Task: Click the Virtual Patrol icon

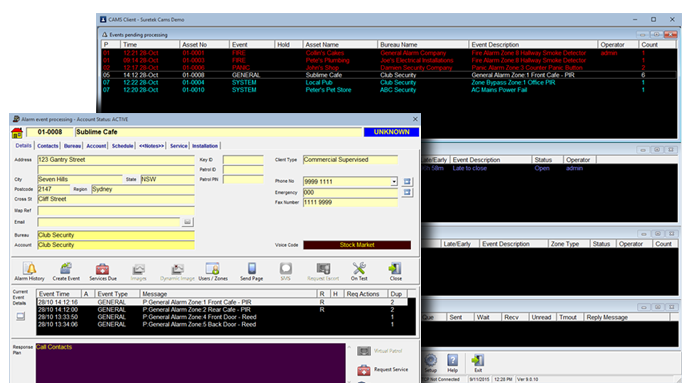Action: tap(364, 351)
